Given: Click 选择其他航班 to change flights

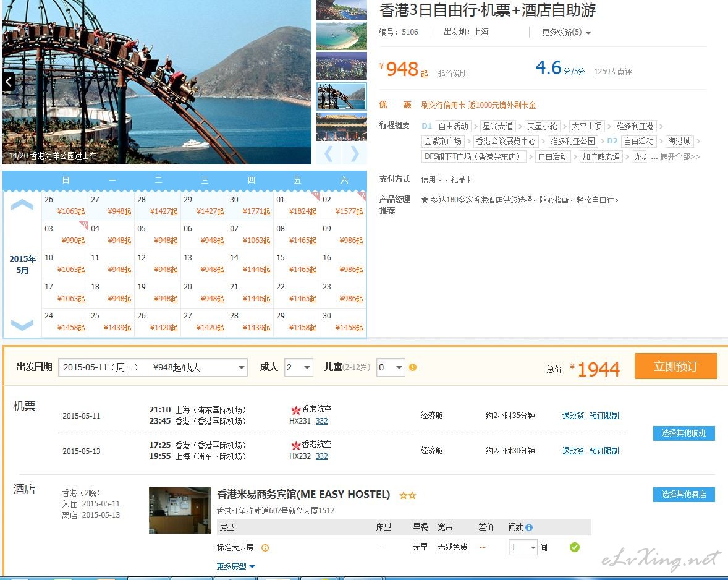Looking at the screenshot, I should click(684, 433).
